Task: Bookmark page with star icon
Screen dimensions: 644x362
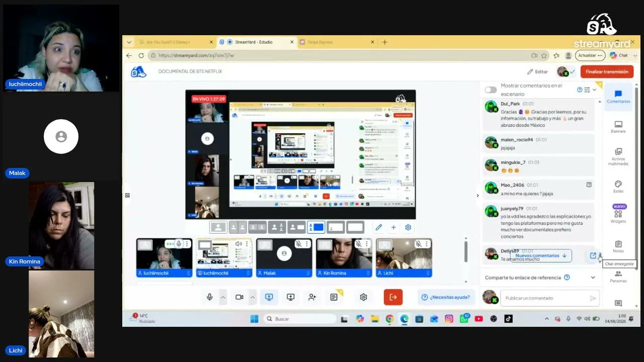Action: click(544, 55)
